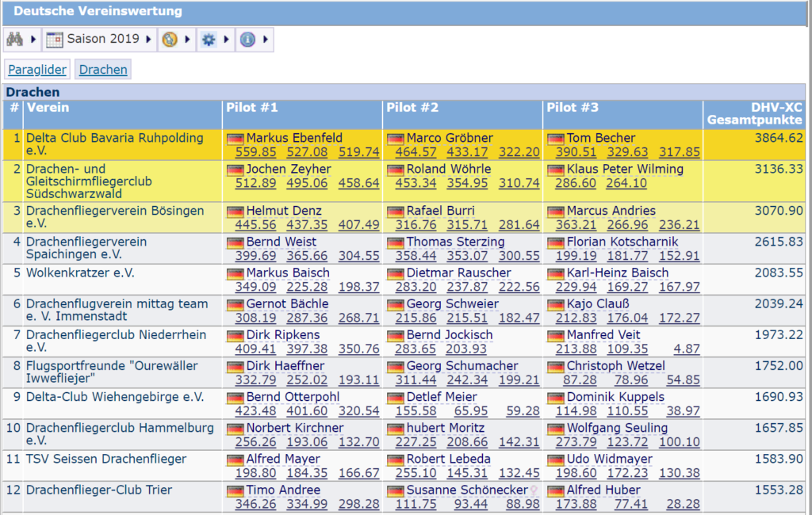Open pilot Markus Ebenfeld's profile
The image size is (812, 515).
coord(294,138)
